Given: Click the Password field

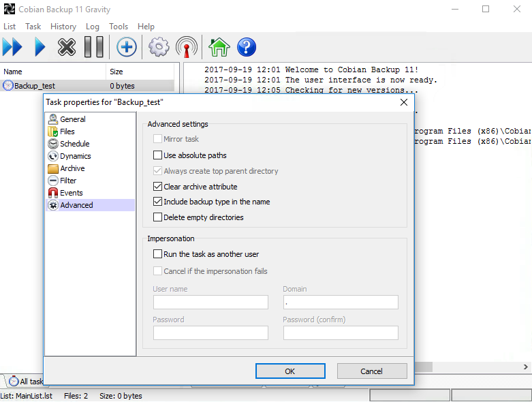Looking at the screenshot, I should coord(210,333).
